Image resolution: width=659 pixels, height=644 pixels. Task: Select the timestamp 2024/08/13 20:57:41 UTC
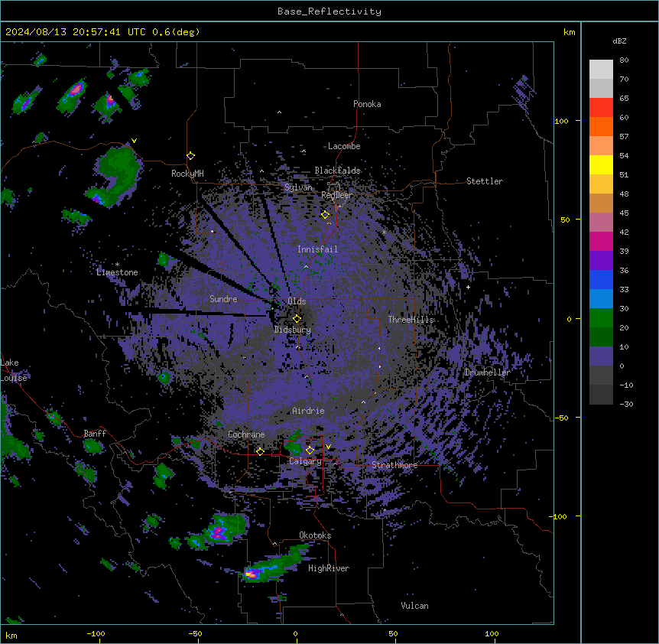tap(76, 32)
